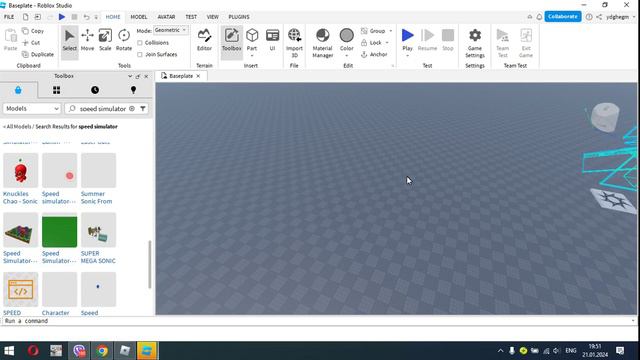Open the toolbox search filter

143,109
